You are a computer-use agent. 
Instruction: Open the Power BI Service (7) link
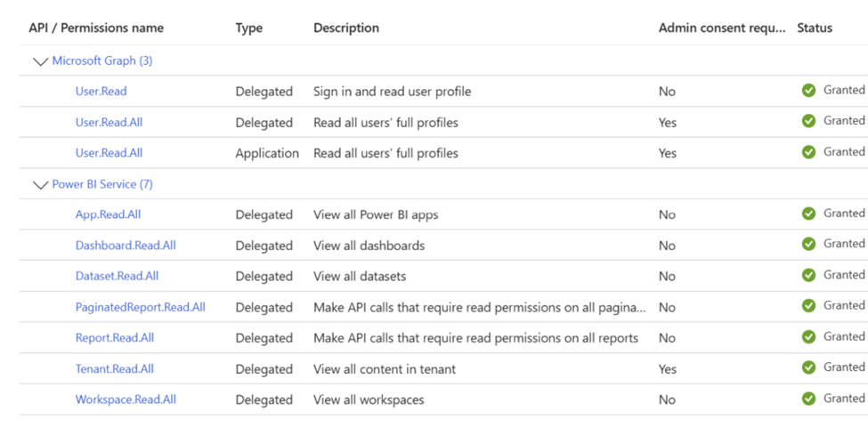[x=101, y=184]
